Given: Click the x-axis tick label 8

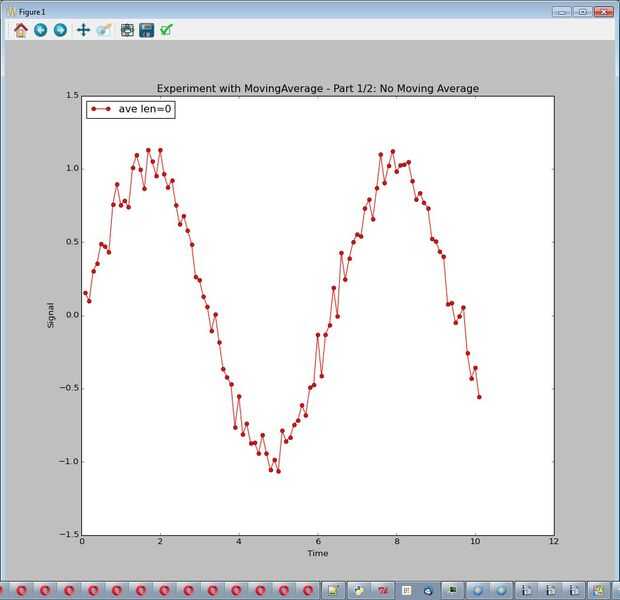Looking at the screenshot, I should point(397,541).
